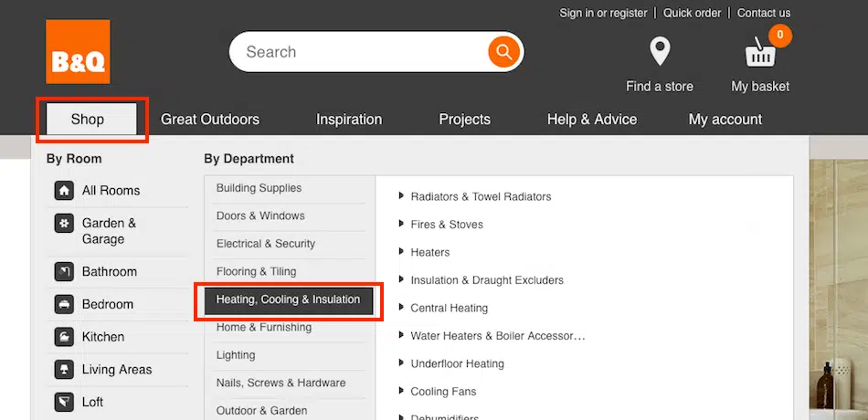This screenshot has width=868, height=420.
Task: Select the Kitchen room icon
Action: [x=64, y=337]
